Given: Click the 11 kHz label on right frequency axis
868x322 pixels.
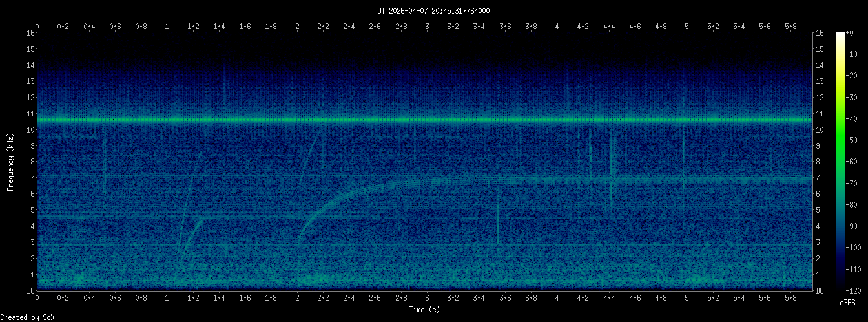Looking at the screenshot, I should [820, 114].
